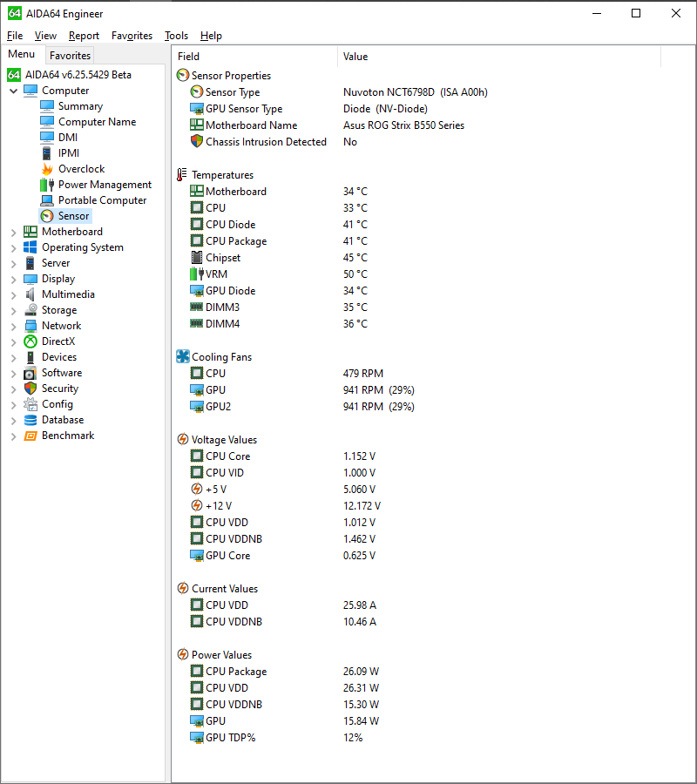Viewport: 697px width, 784px height.
Task: Click the Temperatures thermometer icon
Action: click(x=182, y=174)
